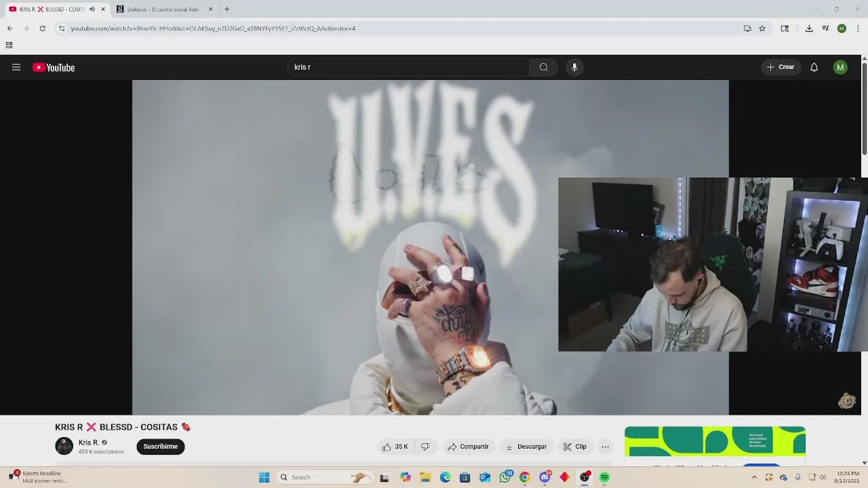Click the address bar URL
This screenshot has width=868, height=488.
pos(213,28)
